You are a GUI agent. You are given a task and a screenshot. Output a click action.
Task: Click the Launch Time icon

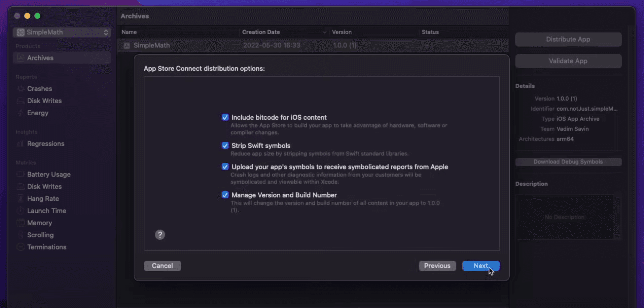[x=21, y=211]
